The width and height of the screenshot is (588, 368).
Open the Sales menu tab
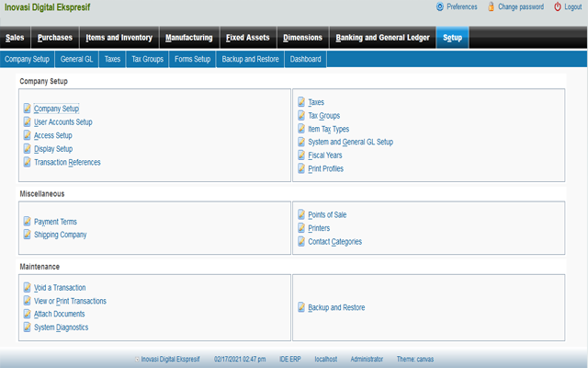15,38
